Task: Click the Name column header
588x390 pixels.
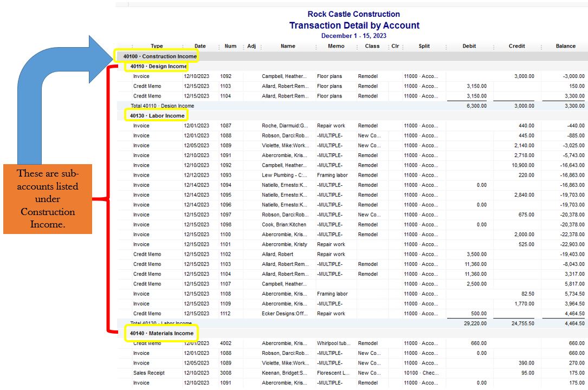Action: click(x=288, y=46)
